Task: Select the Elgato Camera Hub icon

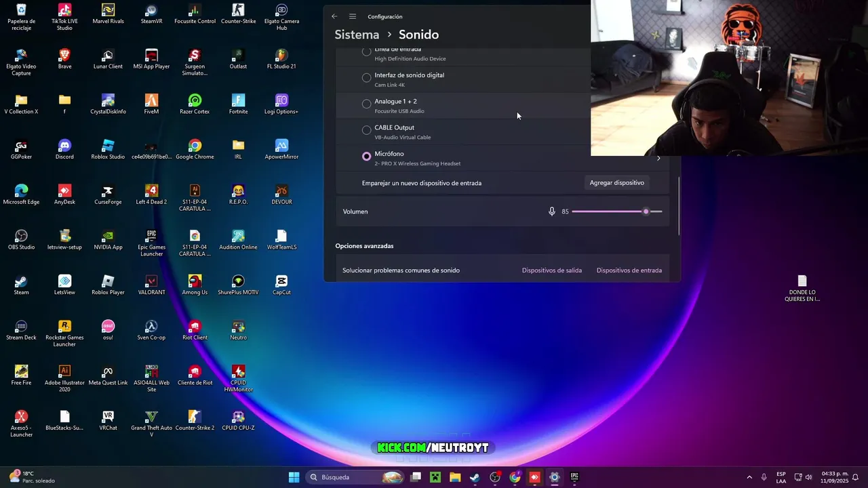Action: (x=281, y=17)
